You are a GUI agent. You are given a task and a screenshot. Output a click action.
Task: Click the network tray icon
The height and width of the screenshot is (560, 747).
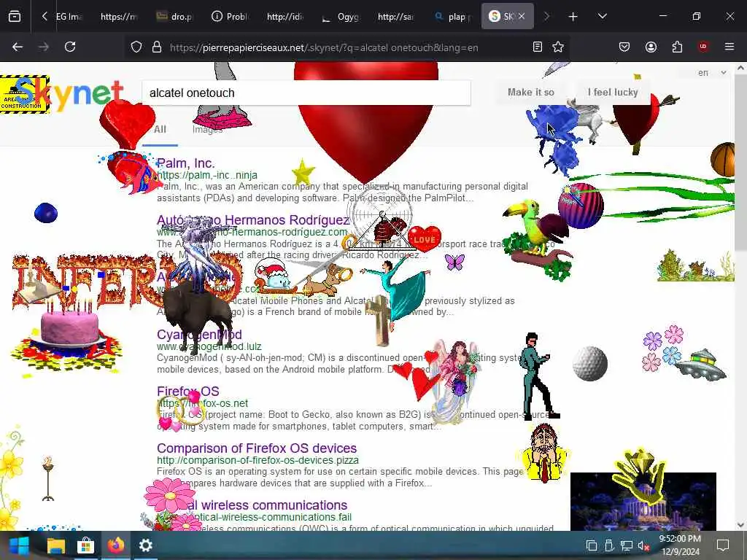click(626, 545)
